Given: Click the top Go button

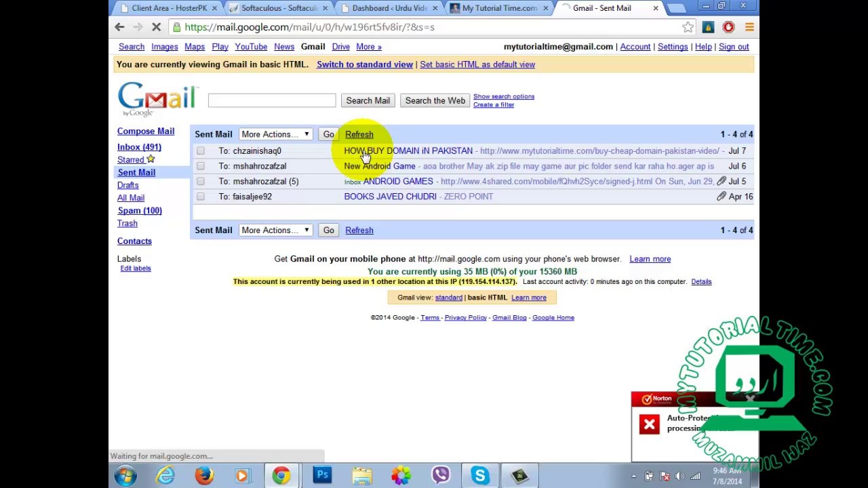Looking at the screenshot, I should 329,134.
